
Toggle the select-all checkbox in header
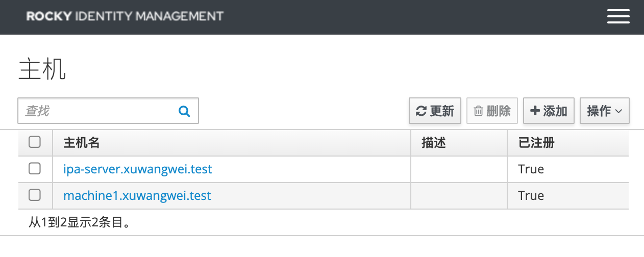pyautogui.click(x=35, y=142)
